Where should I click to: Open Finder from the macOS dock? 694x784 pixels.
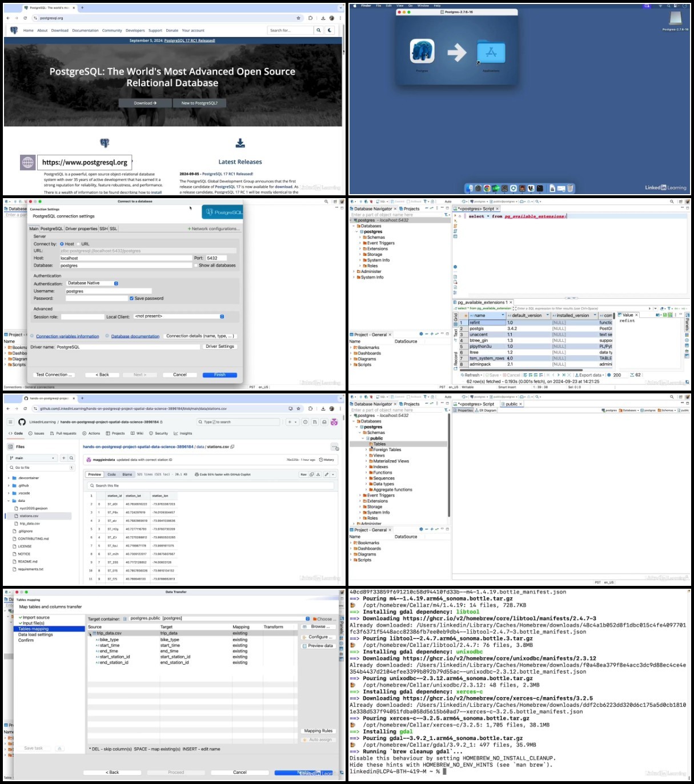(469, 188)
